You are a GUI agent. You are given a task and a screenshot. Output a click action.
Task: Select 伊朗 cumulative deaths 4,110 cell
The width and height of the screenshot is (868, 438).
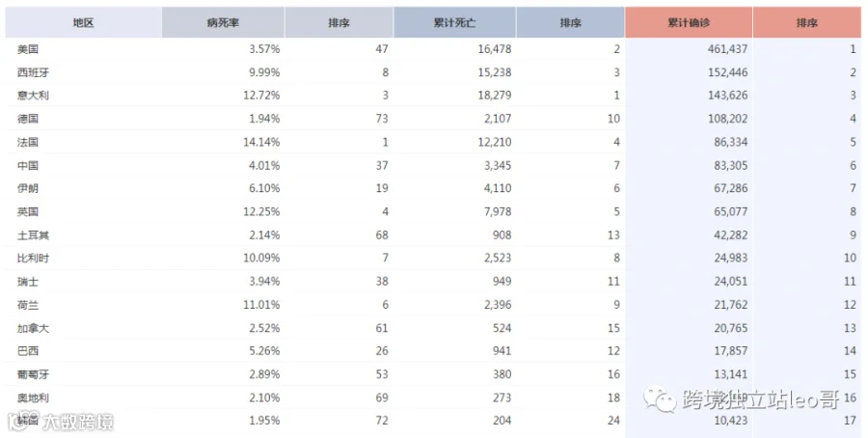497,188
